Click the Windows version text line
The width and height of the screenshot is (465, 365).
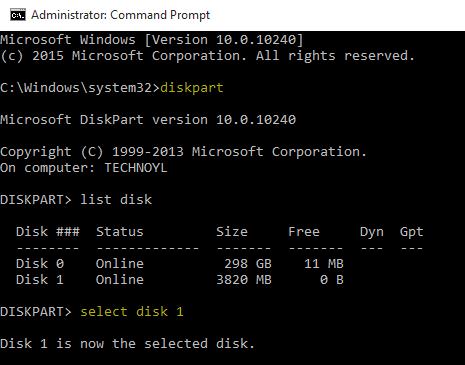pyautogui.click(x=152, y=40)
